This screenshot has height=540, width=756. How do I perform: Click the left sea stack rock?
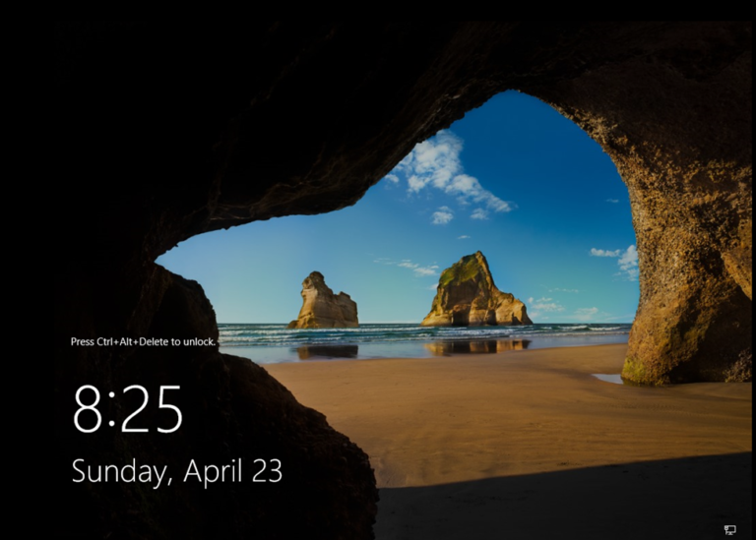tap(323, 303)
